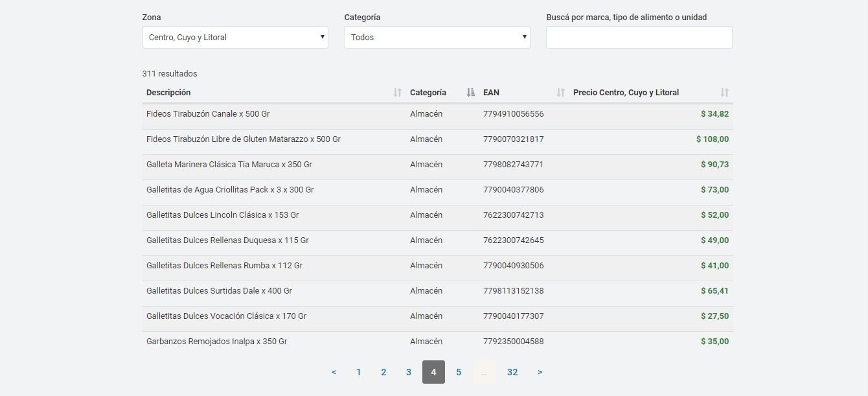The width and height of the screenshot is (868, 396).
Task: Select current page 4 button
Action: [433, 372]
